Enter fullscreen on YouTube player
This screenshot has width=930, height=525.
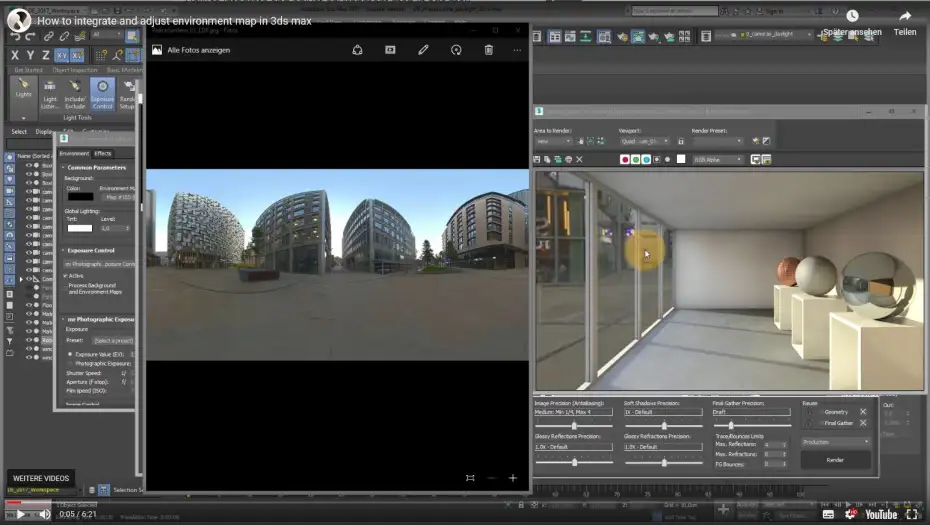(912, 514)
